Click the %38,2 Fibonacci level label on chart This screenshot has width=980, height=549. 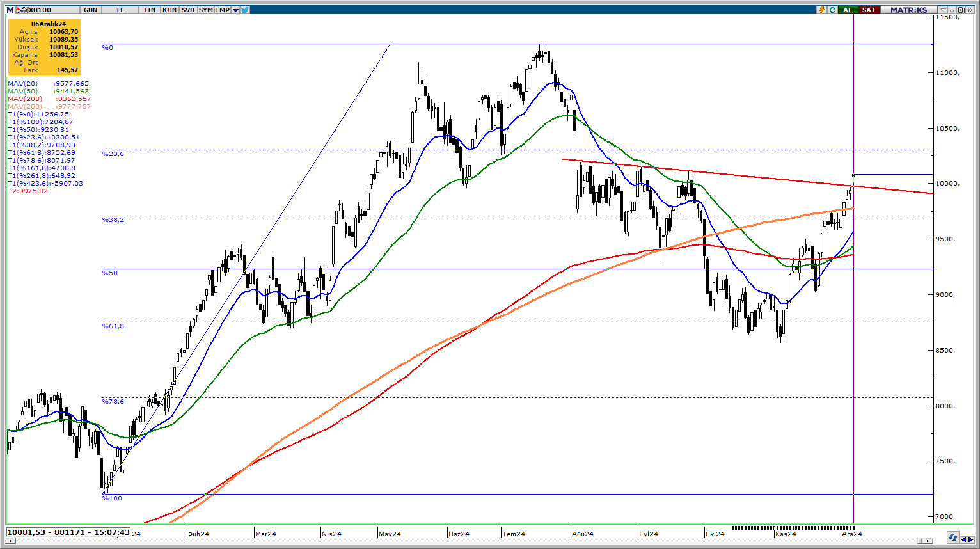(x=113, y=220)
